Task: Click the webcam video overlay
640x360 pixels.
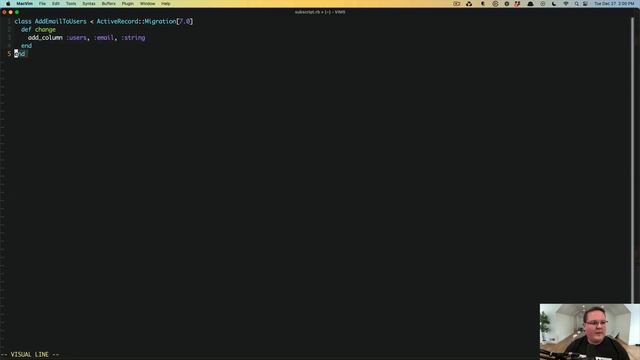Action: [x=589, y=332]
